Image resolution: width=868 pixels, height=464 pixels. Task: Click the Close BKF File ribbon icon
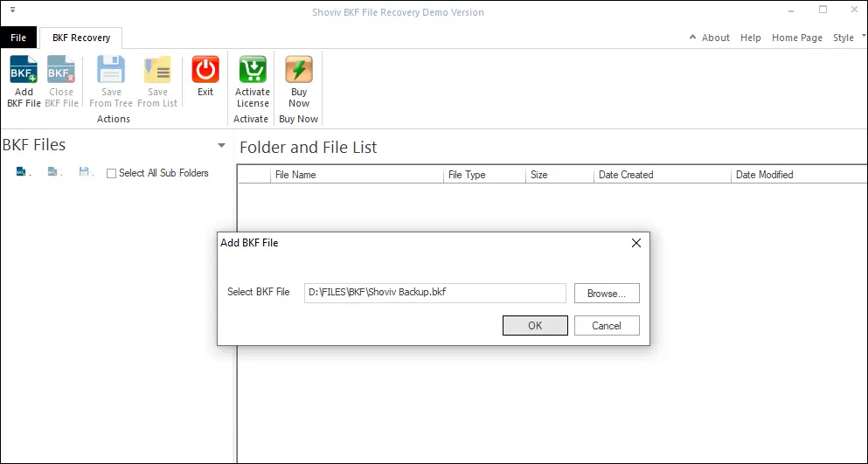(x=61, y=69)
